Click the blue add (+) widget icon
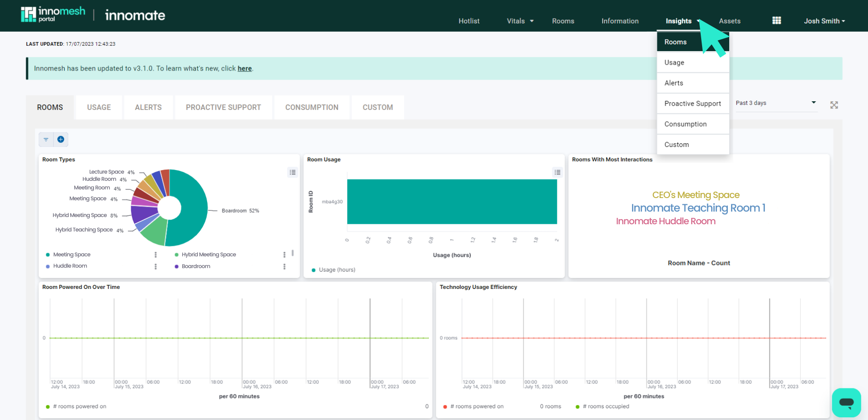 (x=61, y=139)
